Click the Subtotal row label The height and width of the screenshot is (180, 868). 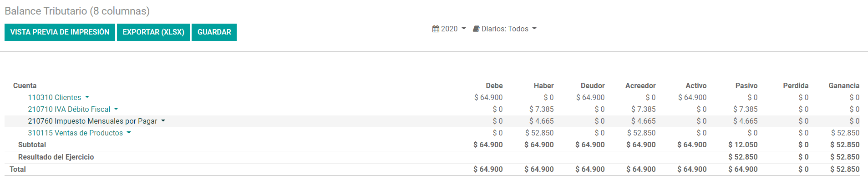32,145
